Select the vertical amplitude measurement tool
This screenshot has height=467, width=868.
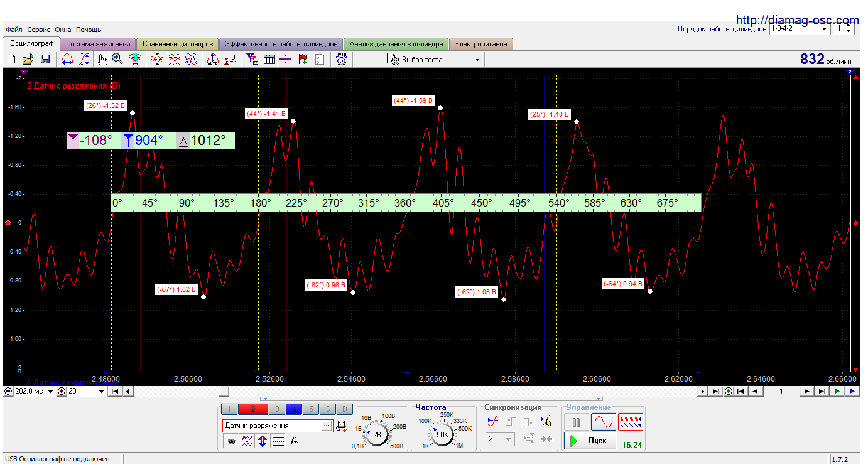point(84,60)
